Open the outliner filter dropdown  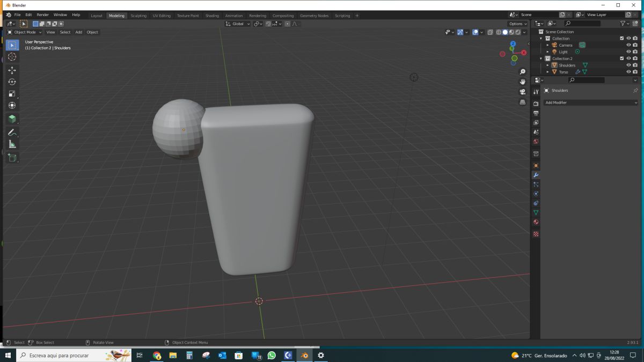tap(625, 24)
